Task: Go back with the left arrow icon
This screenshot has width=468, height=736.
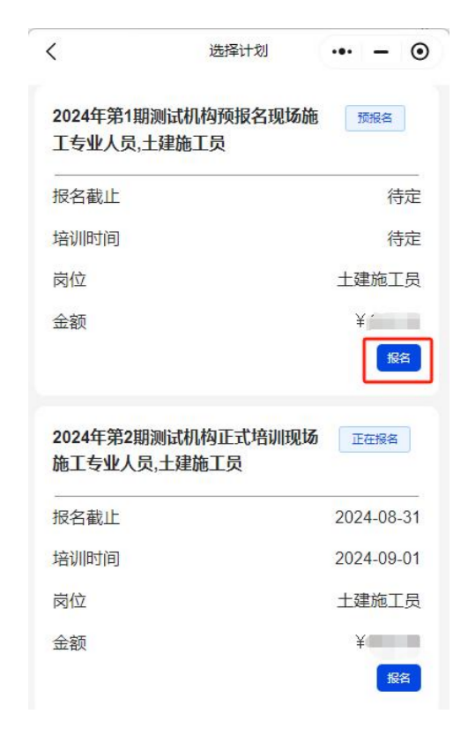Action: pyautogui.click(x=52, y=51)
